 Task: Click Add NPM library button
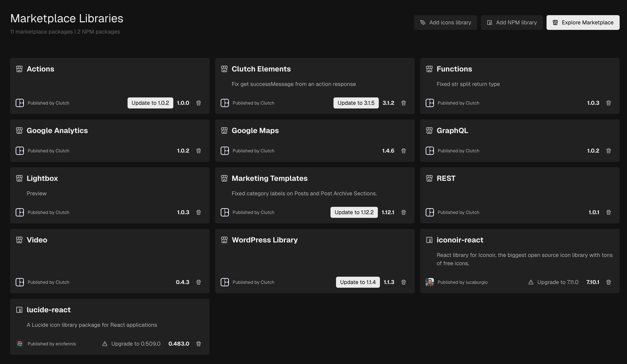pos(511,23)
